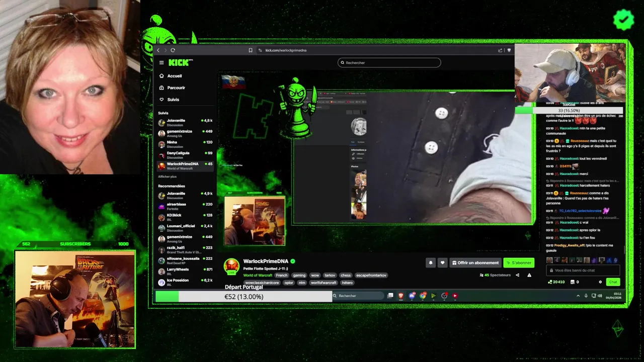Open Discord on the taskbar
Image resolution: width=644 pixels, height=362 pixels.
click(412, 296)
